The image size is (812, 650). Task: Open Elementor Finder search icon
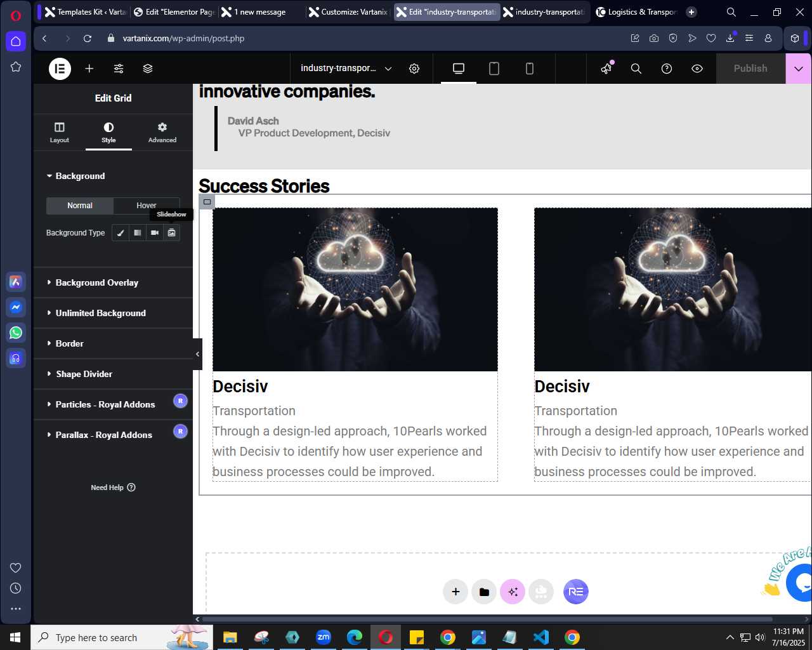(636, 69)
